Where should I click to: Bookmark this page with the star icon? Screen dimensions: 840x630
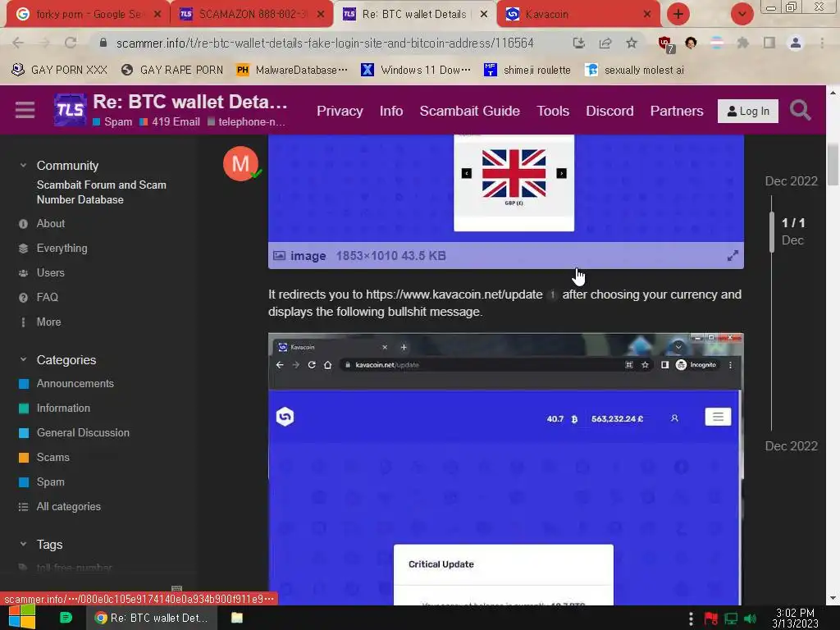pyautogui.click(x=632, y=43)
